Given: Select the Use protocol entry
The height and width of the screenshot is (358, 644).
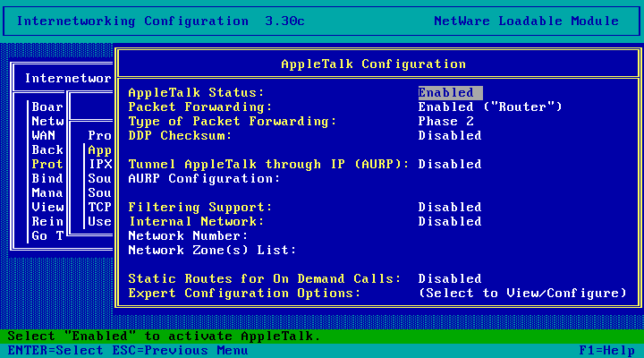Looking at the screenshot, I should (100, 222).
